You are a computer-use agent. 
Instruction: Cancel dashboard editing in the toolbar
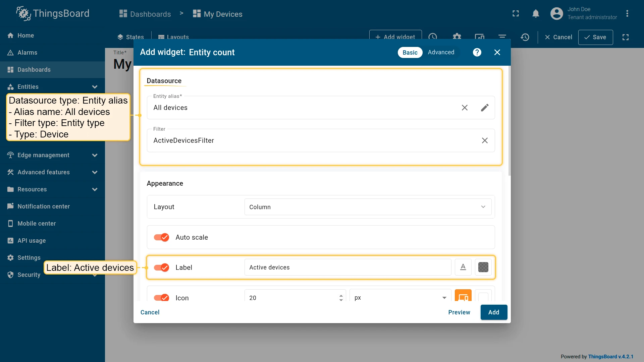click(558, 37)
